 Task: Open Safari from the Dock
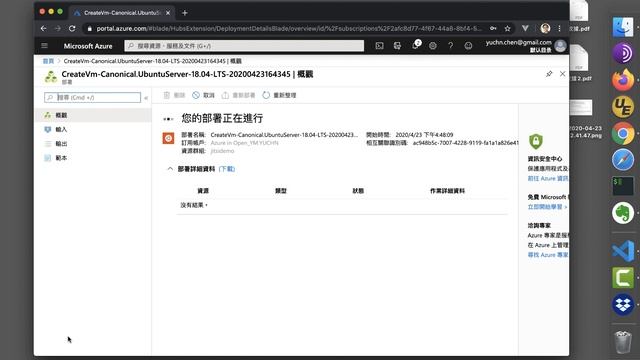(x=623, y=160)
